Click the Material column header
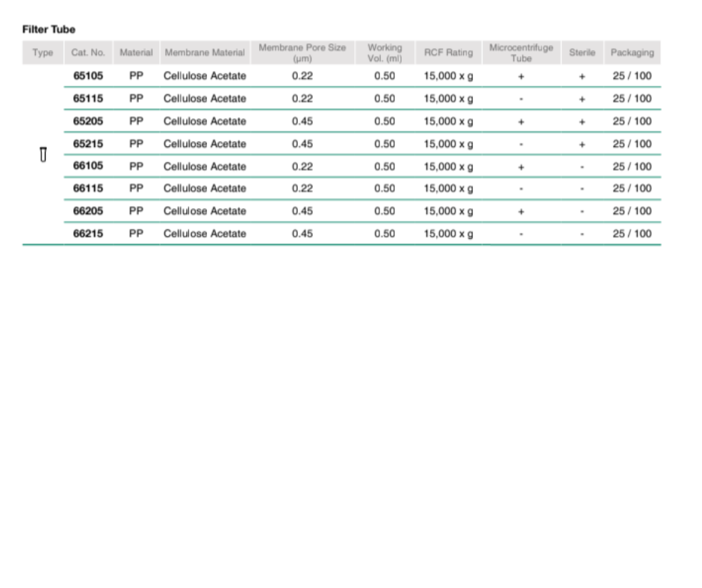702x588 pixels. [136, 52]
